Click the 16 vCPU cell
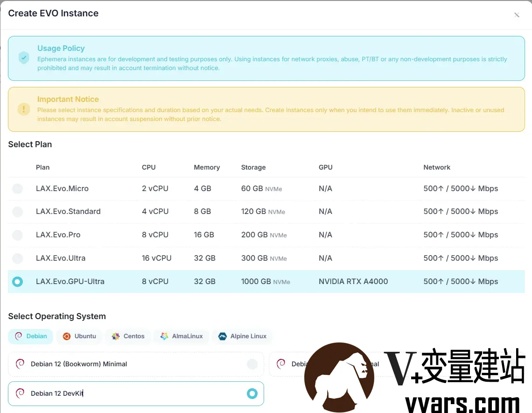 tap(156, 258)
